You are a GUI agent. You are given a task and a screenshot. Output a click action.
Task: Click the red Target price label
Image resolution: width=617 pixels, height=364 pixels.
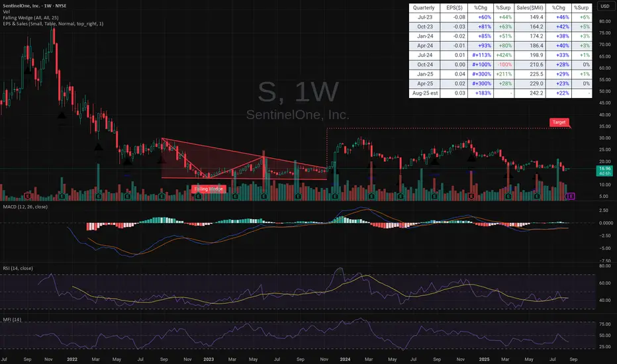point(559,122)
